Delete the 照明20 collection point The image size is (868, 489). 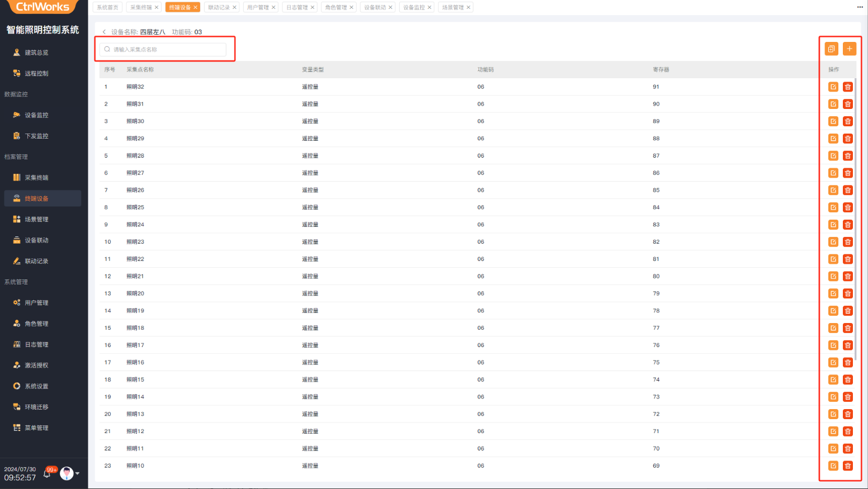(x=847, y=293)
